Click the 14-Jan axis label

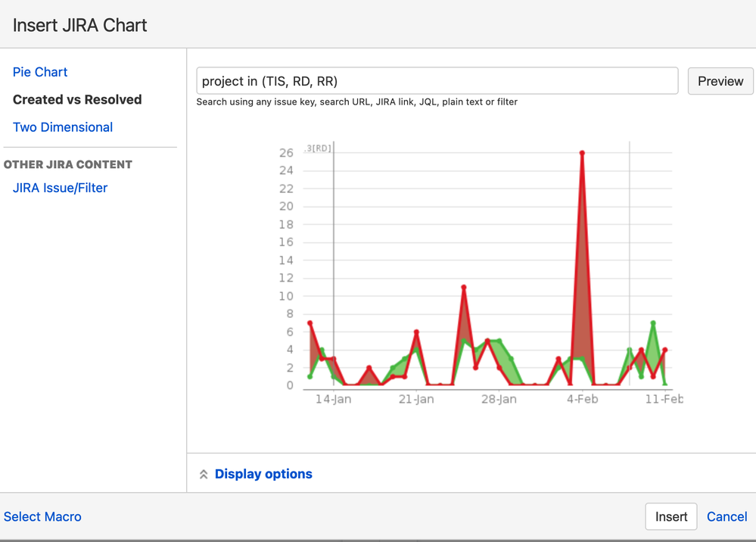(x=333, y=399)
